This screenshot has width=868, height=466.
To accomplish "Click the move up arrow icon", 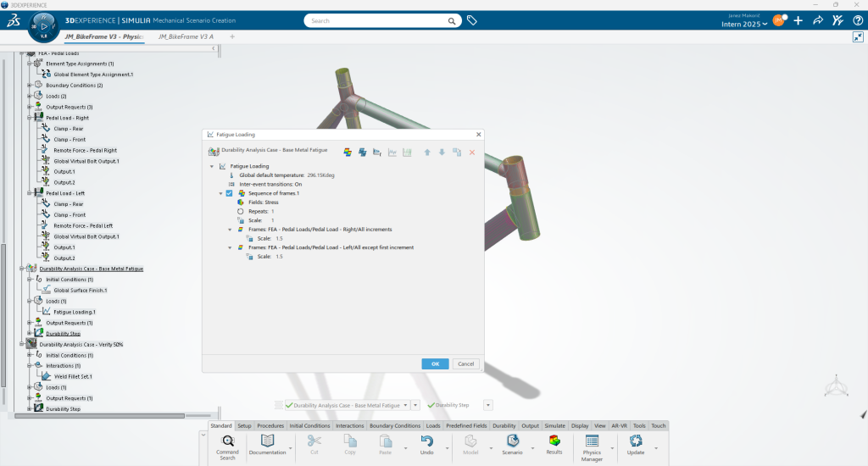I will (427, 153).
